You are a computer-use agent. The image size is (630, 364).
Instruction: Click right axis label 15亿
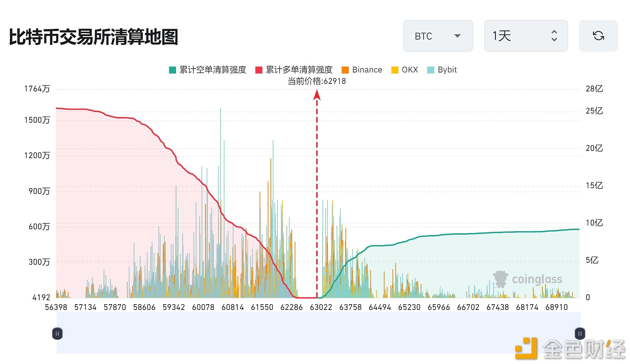pyautogui.click(x=594, y=186)
